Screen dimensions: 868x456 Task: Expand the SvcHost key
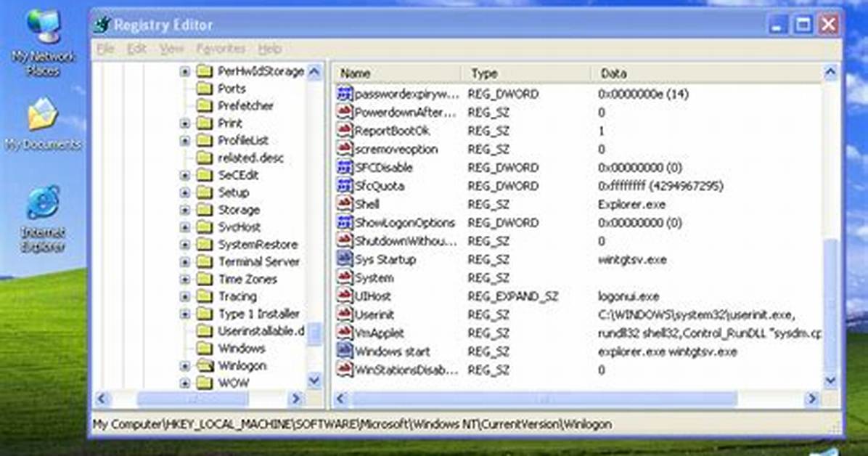tap(185, 227)
